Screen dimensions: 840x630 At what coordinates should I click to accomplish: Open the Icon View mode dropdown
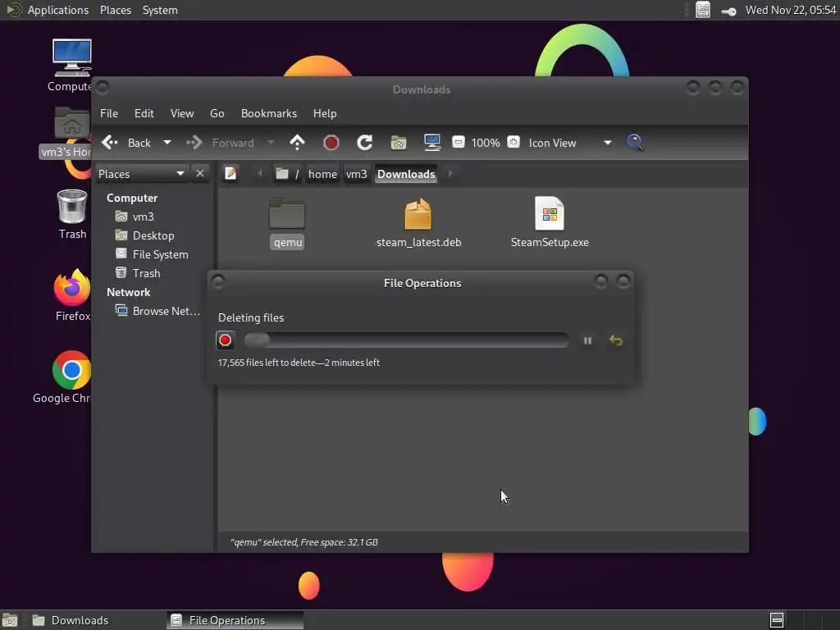[x=569, y=143]
